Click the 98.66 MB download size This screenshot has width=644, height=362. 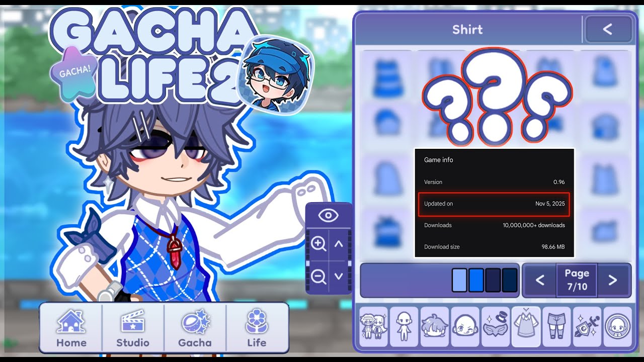(553, 247)
